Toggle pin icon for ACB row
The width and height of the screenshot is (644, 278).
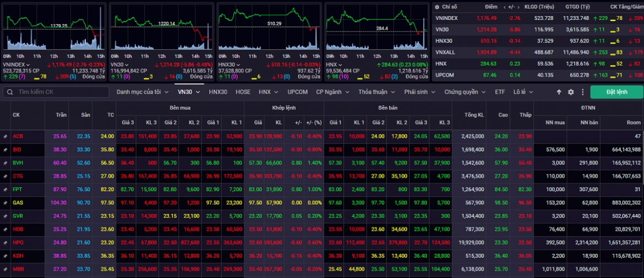(5, 137)
